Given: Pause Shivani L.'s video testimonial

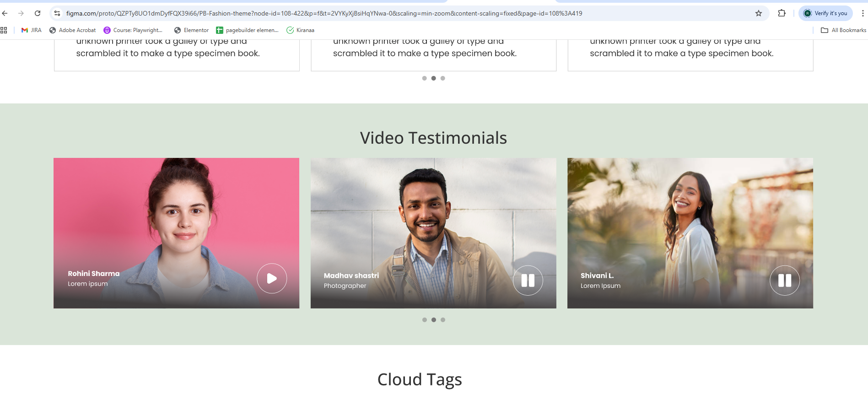Looking at the screenshot, I should [x=785, y=281].
